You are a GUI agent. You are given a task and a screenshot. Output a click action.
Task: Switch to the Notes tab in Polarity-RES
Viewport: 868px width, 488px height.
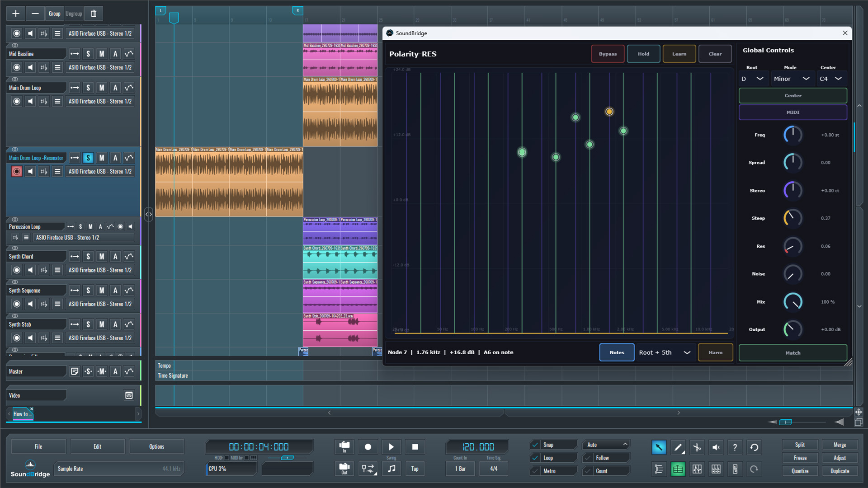[x=617, y=352]
